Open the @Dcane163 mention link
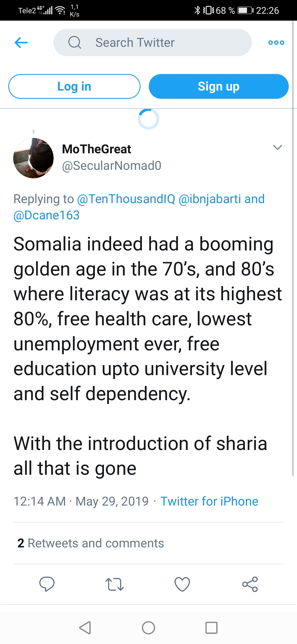The height and width of the screenshot is (644, 297). point(46,215)
